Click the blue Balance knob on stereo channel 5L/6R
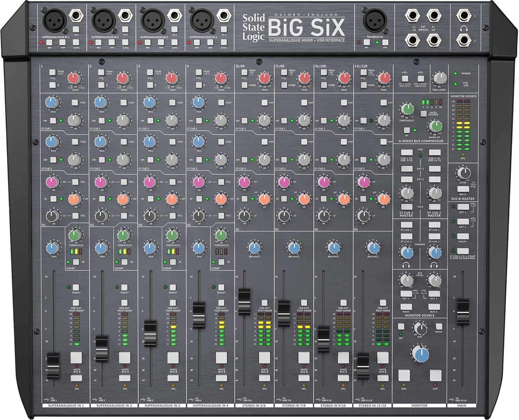 point(254,248)
